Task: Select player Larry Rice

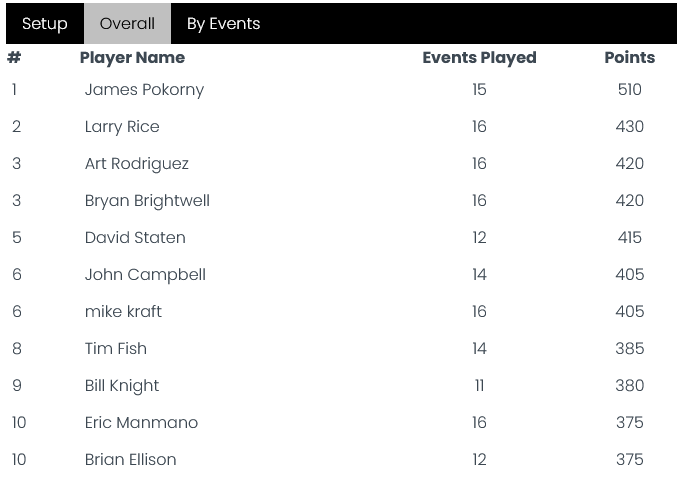Action: click(x=122, y=127)
